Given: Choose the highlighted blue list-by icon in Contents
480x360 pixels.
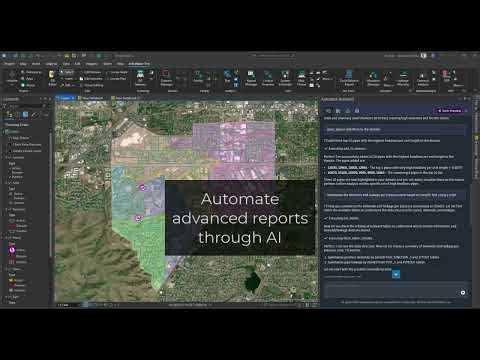Looking at the screenshot, I should coord(25,115).
